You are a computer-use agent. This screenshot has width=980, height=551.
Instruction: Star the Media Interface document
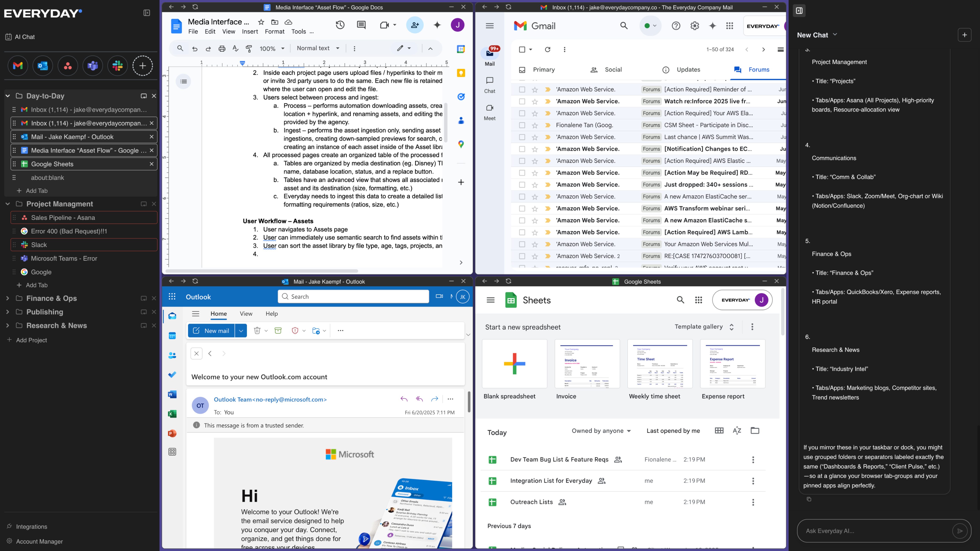261,22
